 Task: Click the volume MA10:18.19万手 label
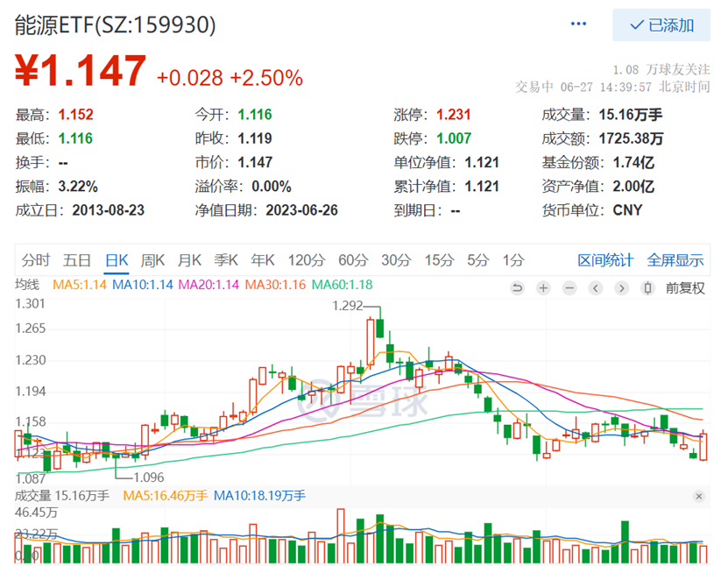(259, 496)
